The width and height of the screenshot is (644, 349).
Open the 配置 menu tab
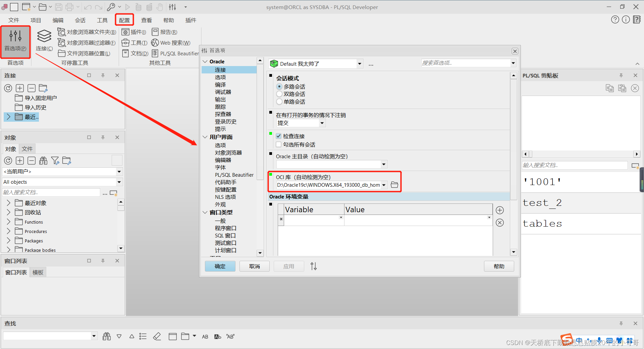(124, 20)
